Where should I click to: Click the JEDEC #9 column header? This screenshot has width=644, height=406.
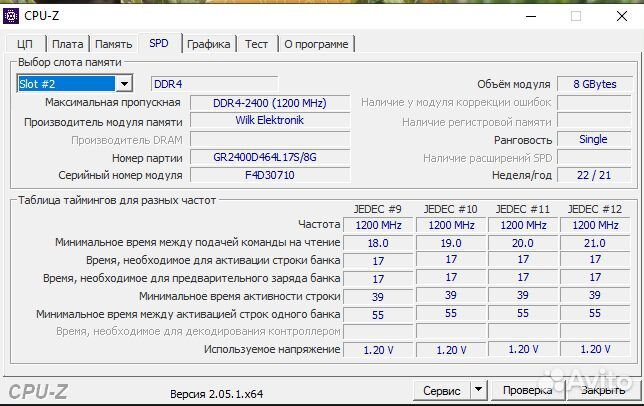point(378,209)
